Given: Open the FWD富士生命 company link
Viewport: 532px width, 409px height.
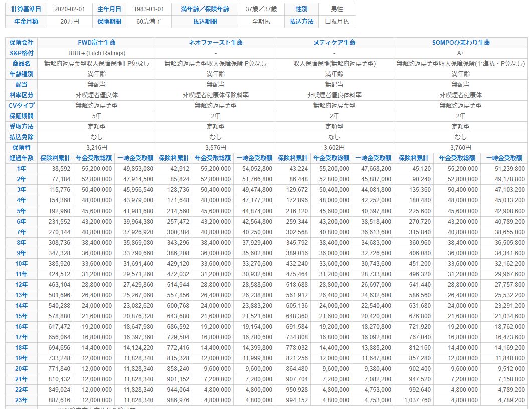Looking at the screenshot, I should point(97,43).
